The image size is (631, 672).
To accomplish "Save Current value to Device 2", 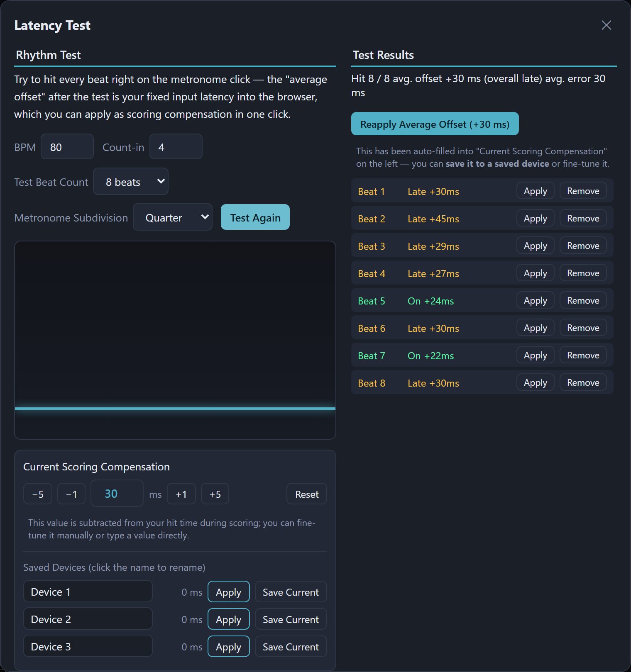I will 291,619.
